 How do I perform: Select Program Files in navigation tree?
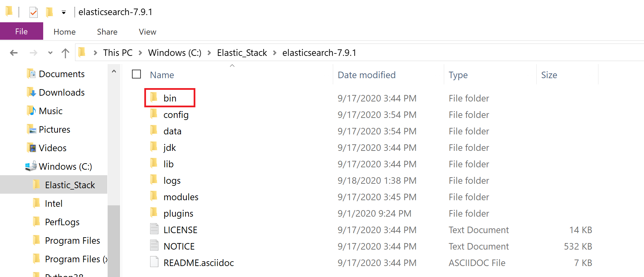point(72,241)
